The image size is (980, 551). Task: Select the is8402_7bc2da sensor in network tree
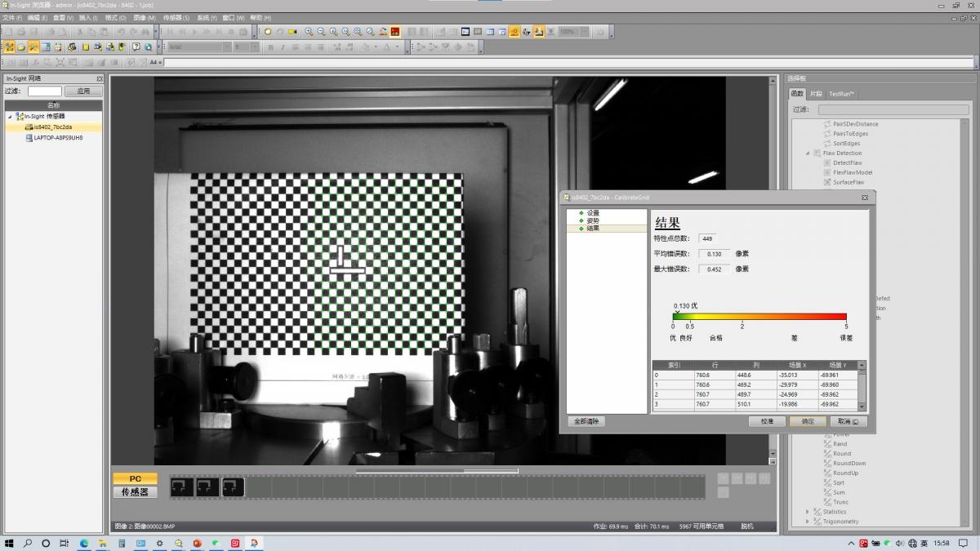(x=53, y=127)
